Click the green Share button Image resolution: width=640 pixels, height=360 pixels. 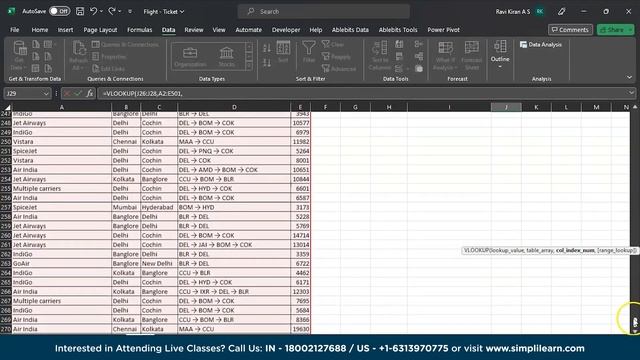click(616, 30)
